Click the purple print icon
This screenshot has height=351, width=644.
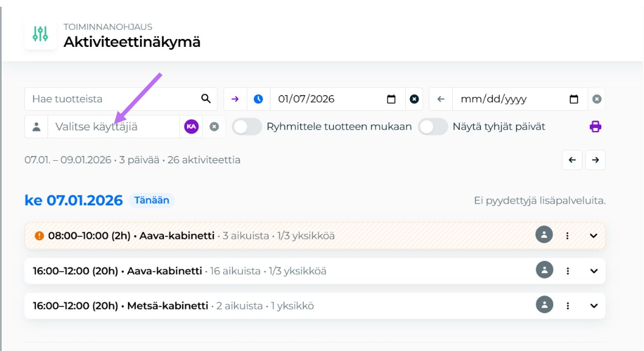tap(595, 127)
